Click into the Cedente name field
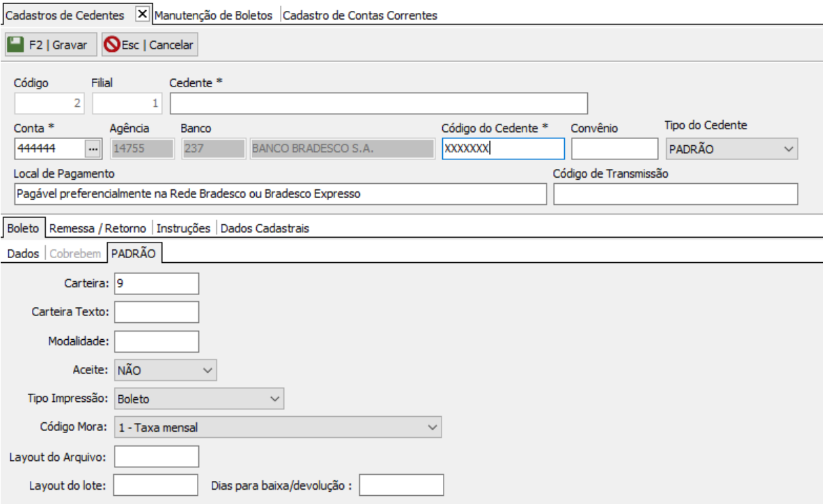The height and width of the screenshot is (504, 823). click(x=378, y=104)
